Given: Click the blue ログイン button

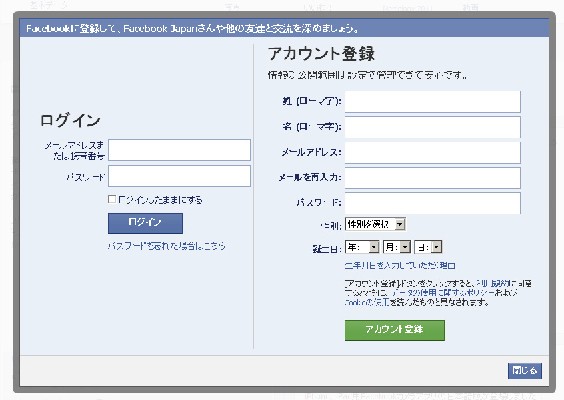Looking at the screenshot, I should tap(145, 223).
